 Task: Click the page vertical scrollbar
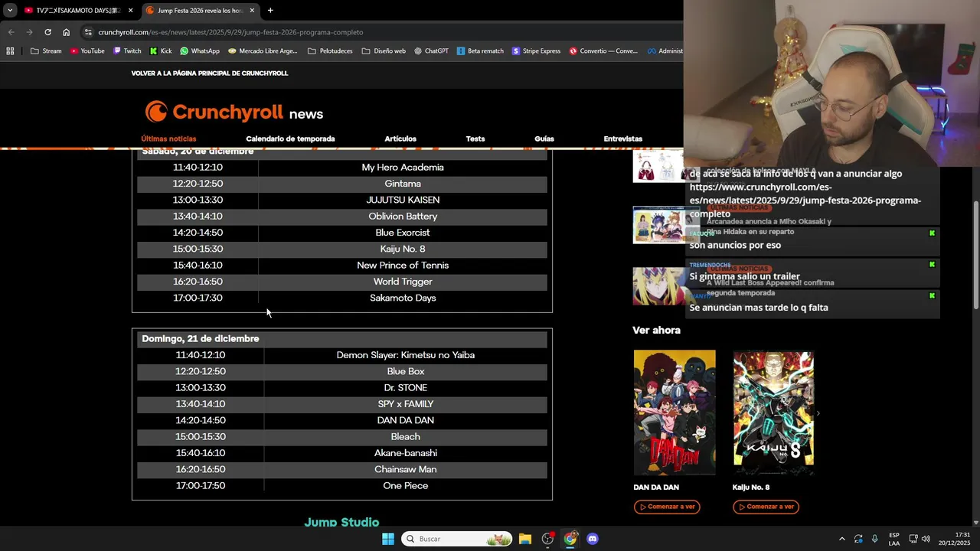click(x=975, y=255)
